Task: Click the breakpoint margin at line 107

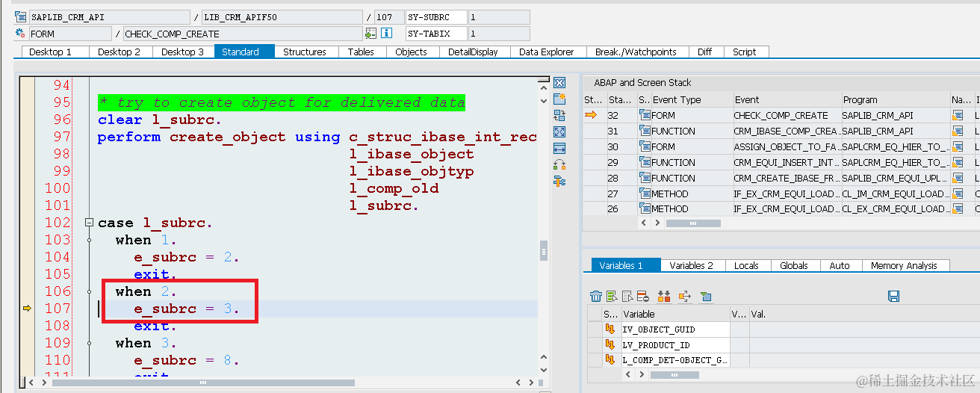Action: click(x=27, y=308)
